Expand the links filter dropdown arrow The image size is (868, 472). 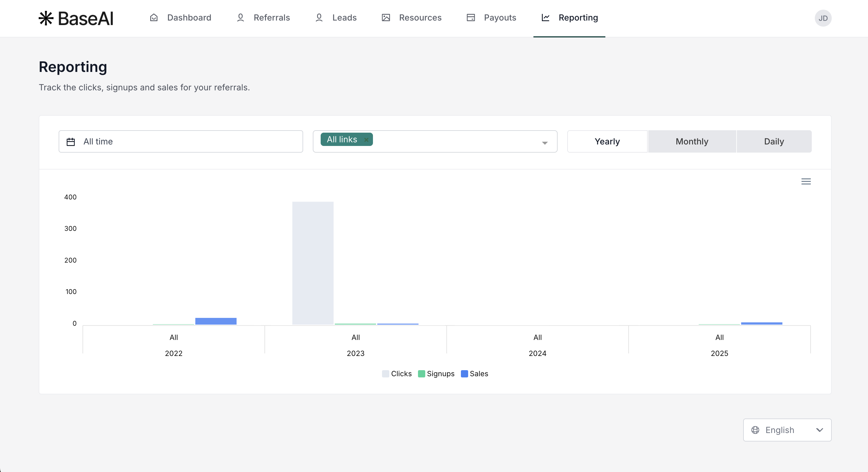pos(545,143)
